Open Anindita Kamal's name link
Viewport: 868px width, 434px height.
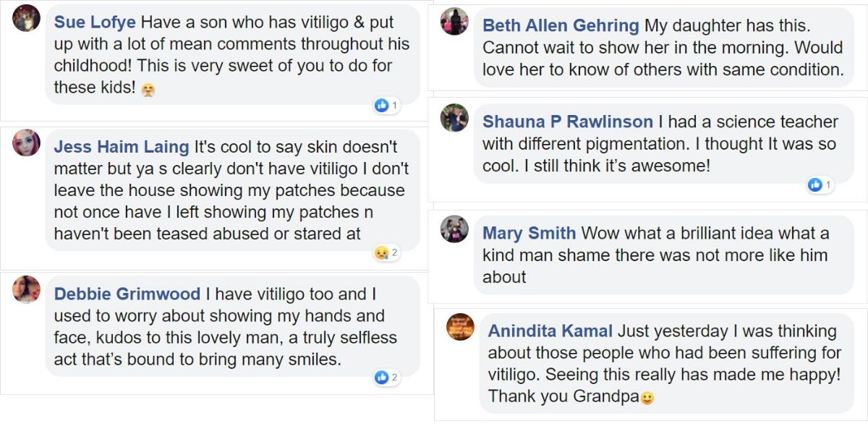(550, 331)
